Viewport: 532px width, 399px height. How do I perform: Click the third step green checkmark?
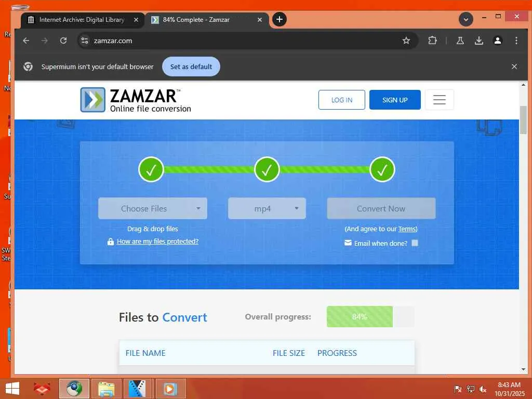(382, 170)
